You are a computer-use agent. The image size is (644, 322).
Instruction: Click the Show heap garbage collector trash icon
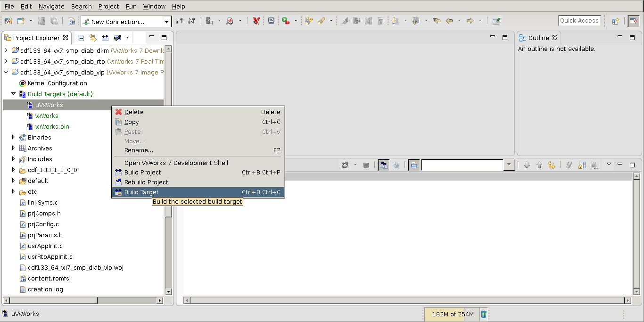(x=484, y=314)
